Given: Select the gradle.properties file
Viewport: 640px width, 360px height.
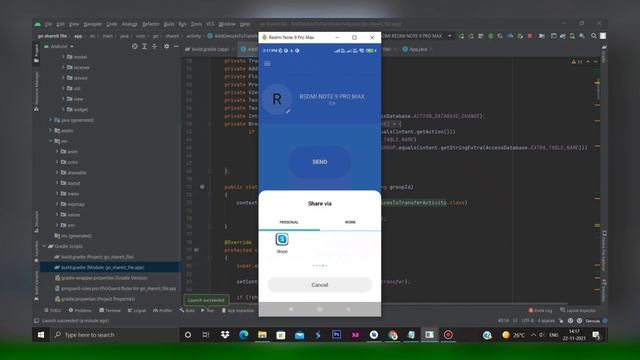Looking at the screenshot, I should [x=95, y=299].
